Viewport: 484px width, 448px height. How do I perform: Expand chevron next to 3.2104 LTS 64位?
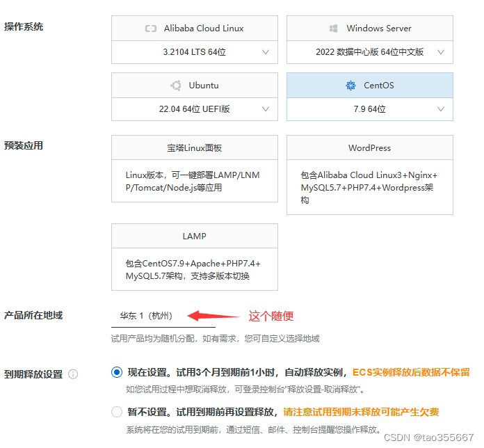[x=266, y=52]
